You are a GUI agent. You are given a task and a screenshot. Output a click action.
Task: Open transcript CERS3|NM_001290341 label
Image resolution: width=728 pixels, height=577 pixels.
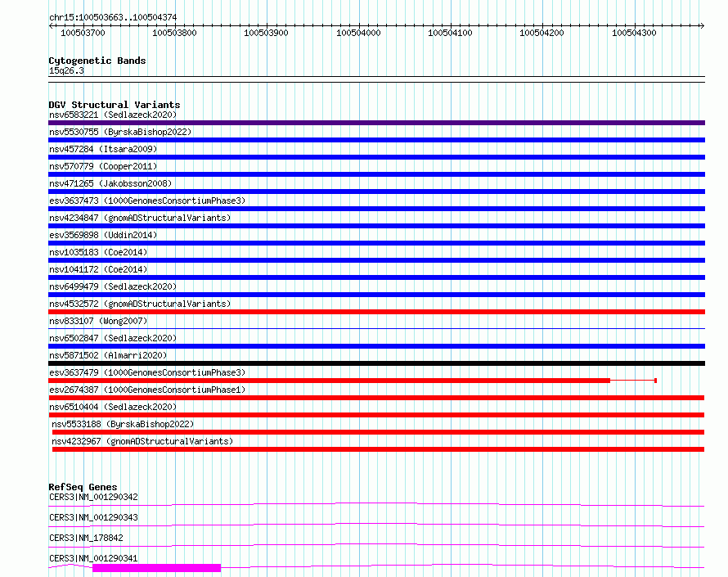(x=93, y=558)
